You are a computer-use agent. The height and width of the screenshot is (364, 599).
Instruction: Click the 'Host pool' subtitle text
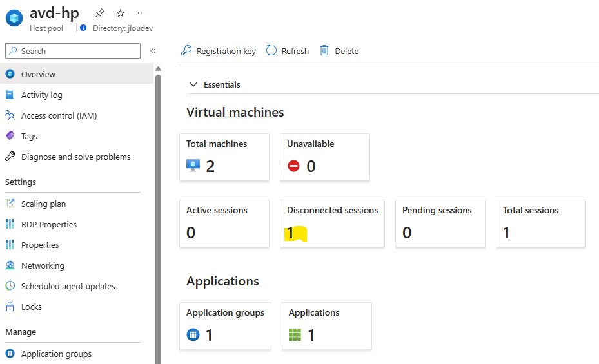(x=46, y=28)
